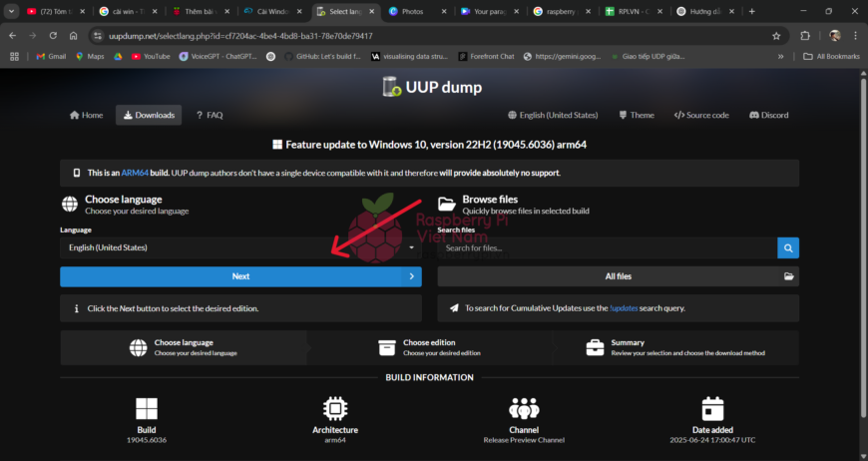Click the blue search magnifier button

click(788, 247)
